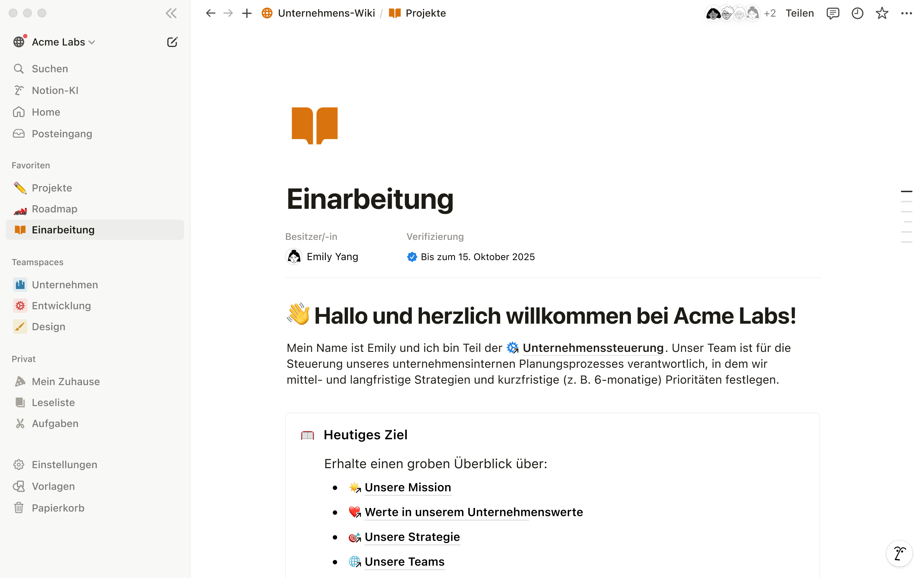Select Einarbeitung in the favorites list
Viewport: 924px width, 578px height.
95,230
